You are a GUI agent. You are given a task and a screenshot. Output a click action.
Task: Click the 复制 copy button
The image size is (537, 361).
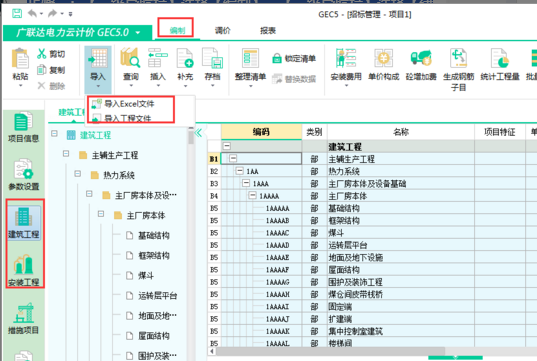pyautogui.click(x=51, y=70)
